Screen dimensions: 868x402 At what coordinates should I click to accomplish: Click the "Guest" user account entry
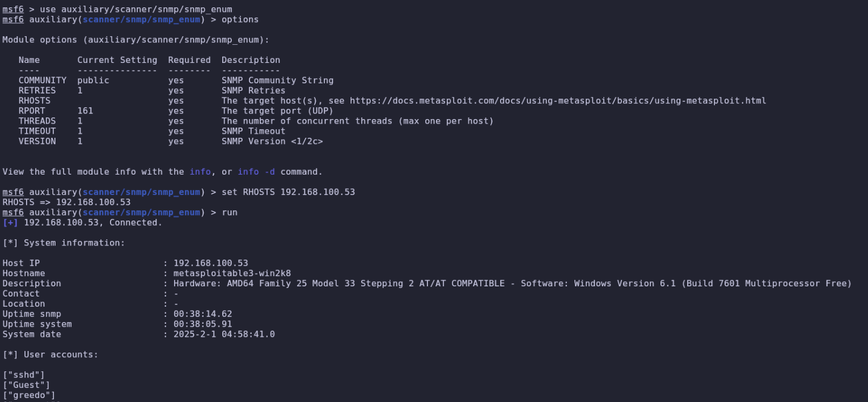27,385
